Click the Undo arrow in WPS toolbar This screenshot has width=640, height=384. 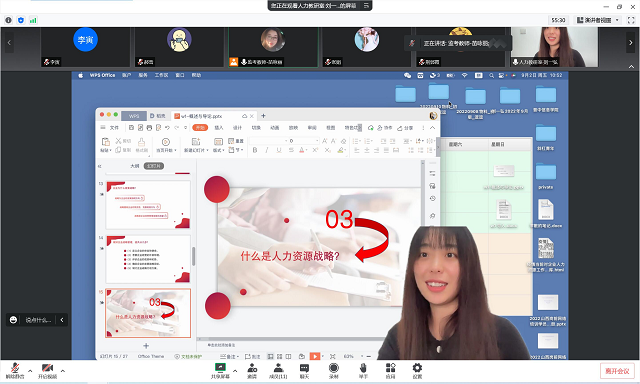tap(167, 128)
